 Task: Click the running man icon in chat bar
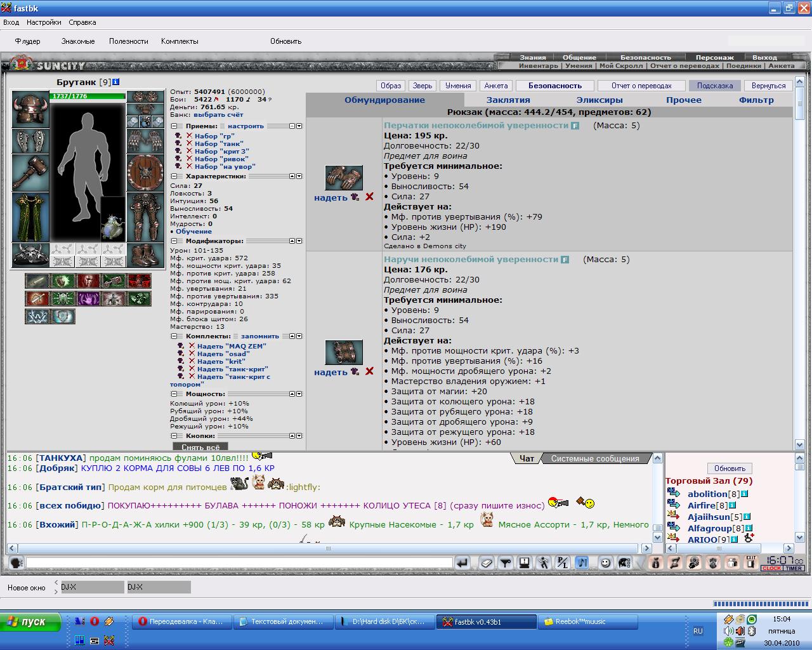[544, 562]
